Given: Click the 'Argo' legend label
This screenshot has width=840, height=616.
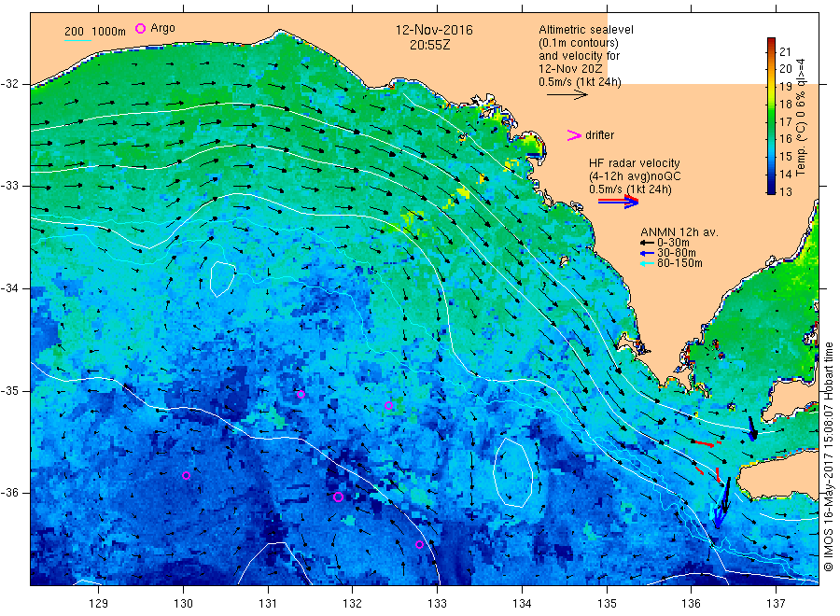Looking at the screenshot, I should point(162,28).
